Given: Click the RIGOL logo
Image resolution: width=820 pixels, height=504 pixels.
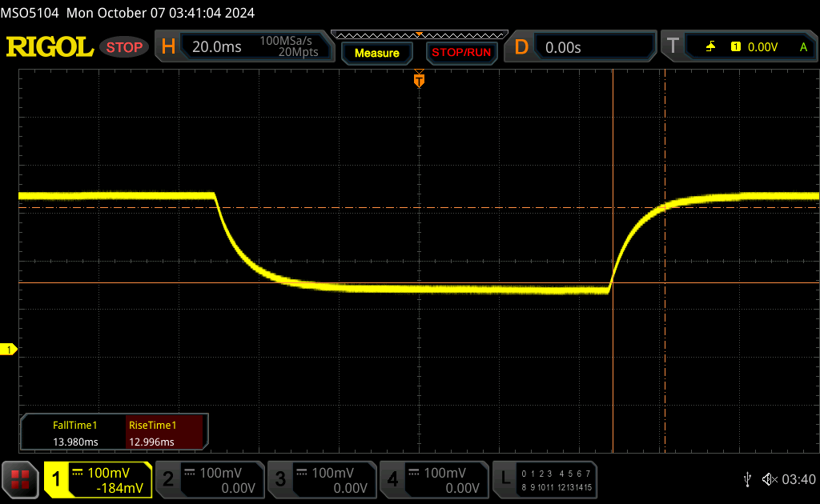Looking at the screenshot, I should click(x=50, y=47).
